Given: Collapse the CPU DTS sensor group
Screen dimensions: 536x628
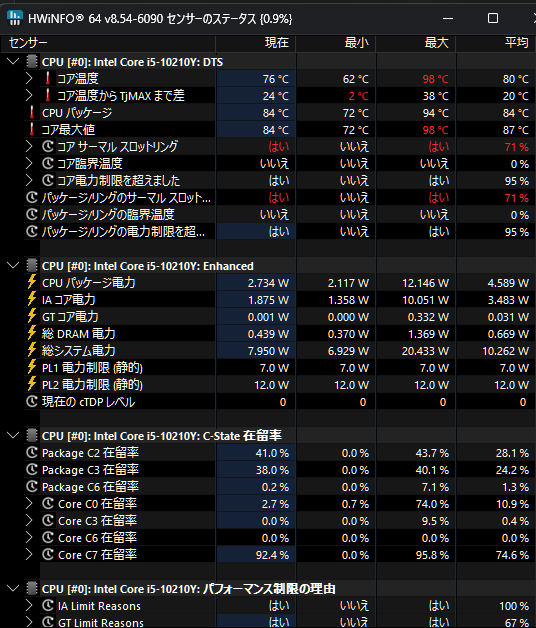Looking at the screenshot, I should coord(13,62).
